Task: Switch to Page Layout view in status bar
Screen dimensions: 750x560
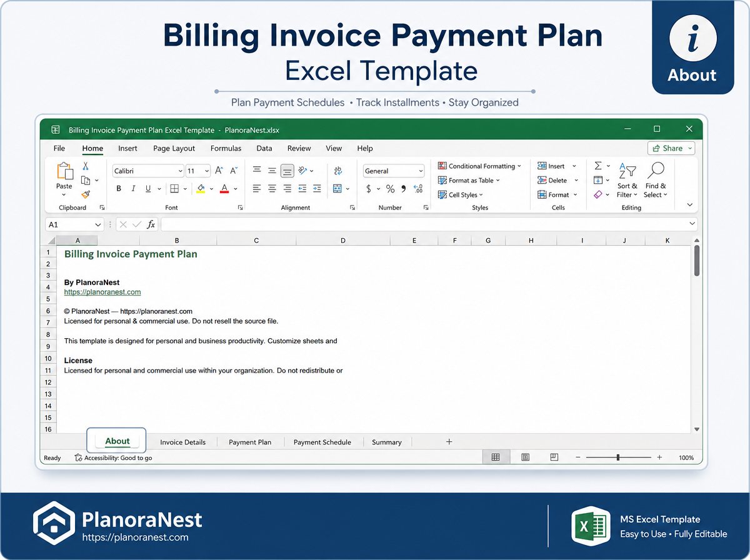Action: pos(525,457)
